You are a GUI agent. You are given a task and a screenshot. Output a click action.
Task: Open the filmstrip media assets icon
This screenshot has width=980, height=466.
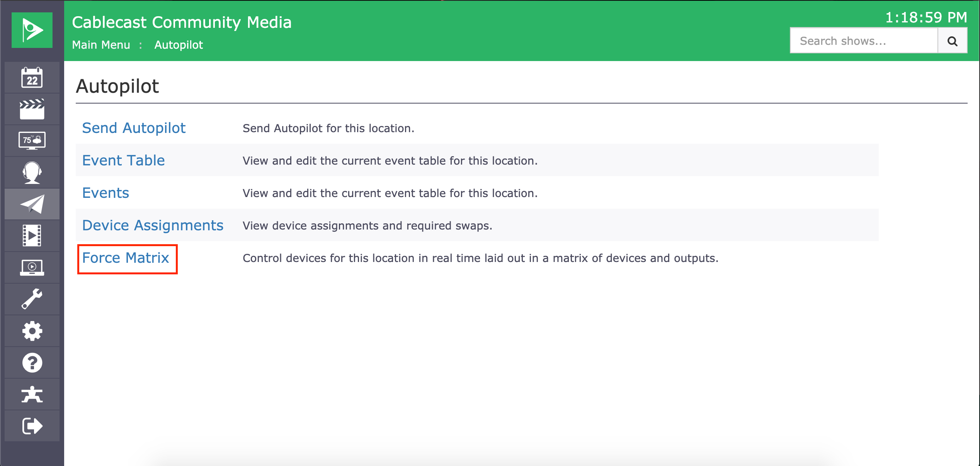pyautogui.click(x=32, y=236)
